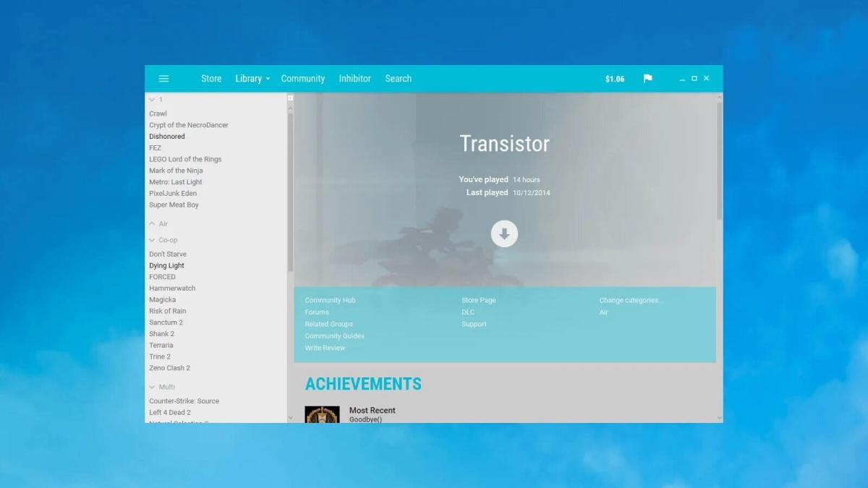Viewport: 868px width, 488px height.
Task: Click the $1.06 wallet balance
Action: point(614,80)
